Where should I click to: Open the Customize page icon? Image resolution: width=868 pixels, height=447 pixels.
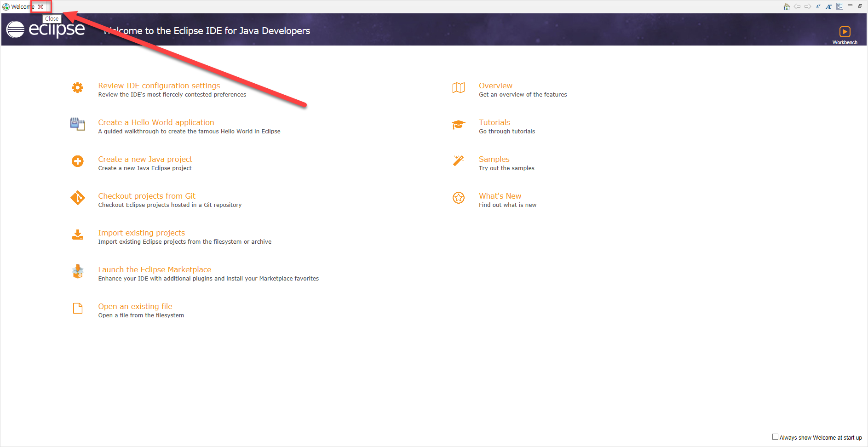[840, 6]
